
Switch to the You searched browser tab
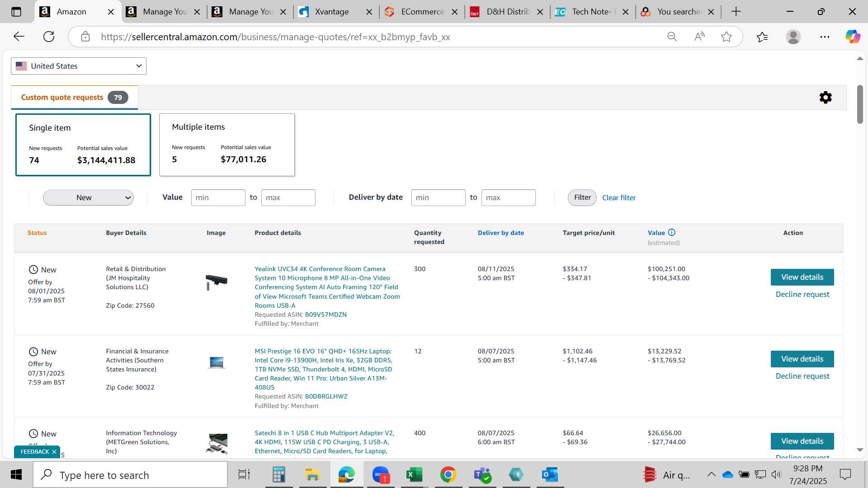(x=679, y=12)
